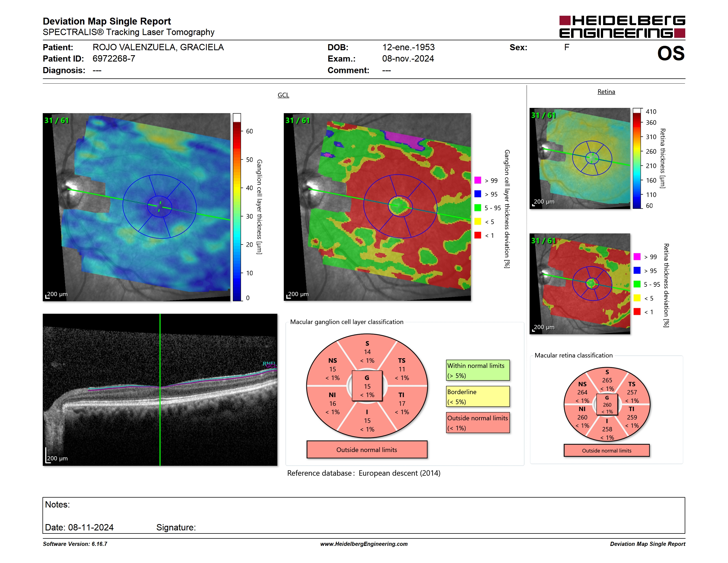The width and height of the screenshot is (728, 563).
Task: Click Deviation Map Single Report title
Action: (x=107, y=21)
